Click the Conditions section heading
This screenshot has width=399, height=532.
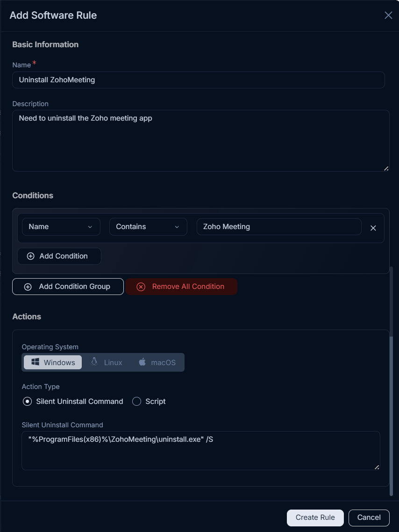[33, 195]
